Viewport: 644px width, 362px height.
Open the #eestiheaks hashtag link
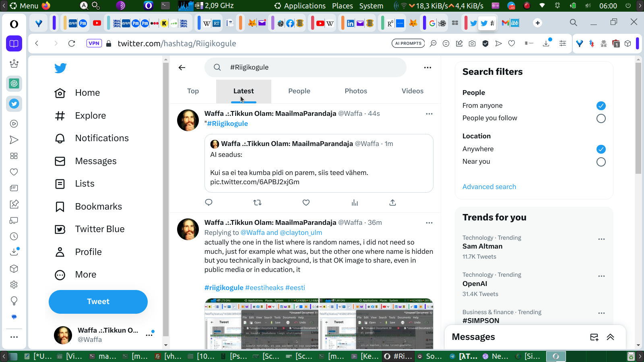coord(264,288)
